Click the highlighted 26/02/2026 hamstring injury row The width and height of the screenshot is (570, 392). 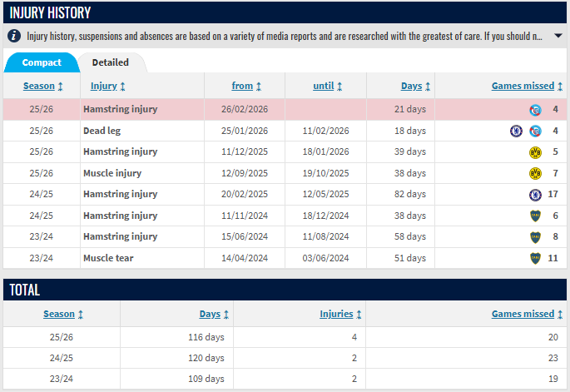[250, 110]
